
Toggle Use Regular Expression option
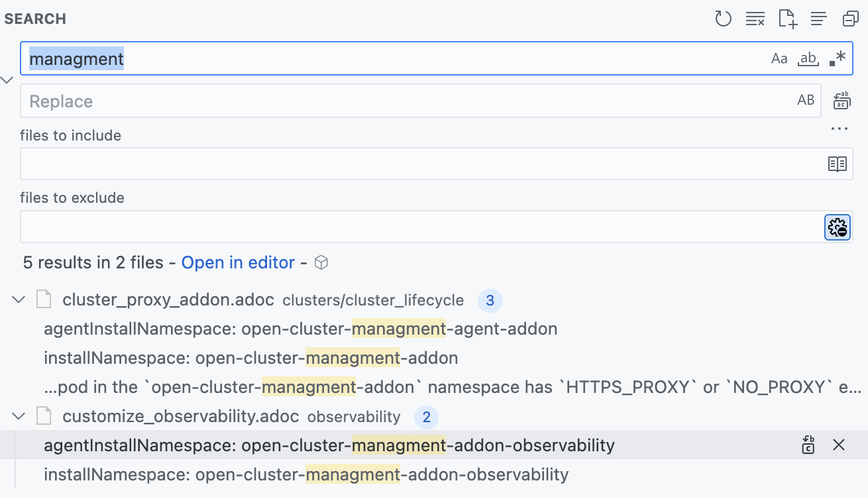[838, 58]
